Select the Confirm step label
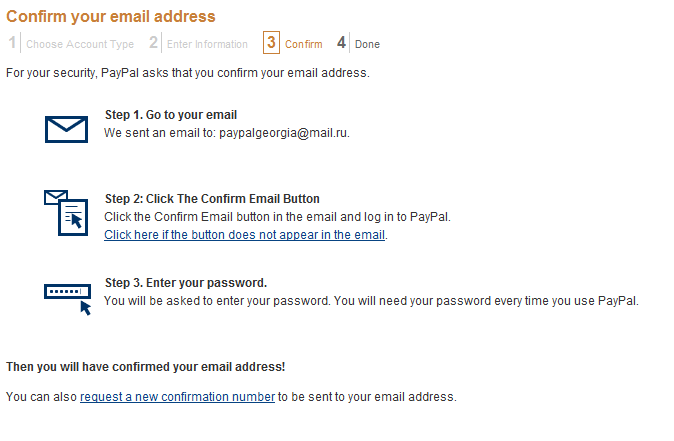Image resolution: width=674 pixels, height=441 pixels. pyautogui.click(x=304, y=45)
